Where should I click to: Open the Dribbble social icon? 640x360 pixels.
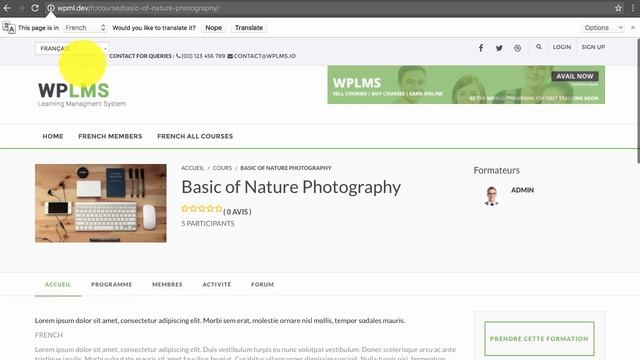click(x=517, y=48)
